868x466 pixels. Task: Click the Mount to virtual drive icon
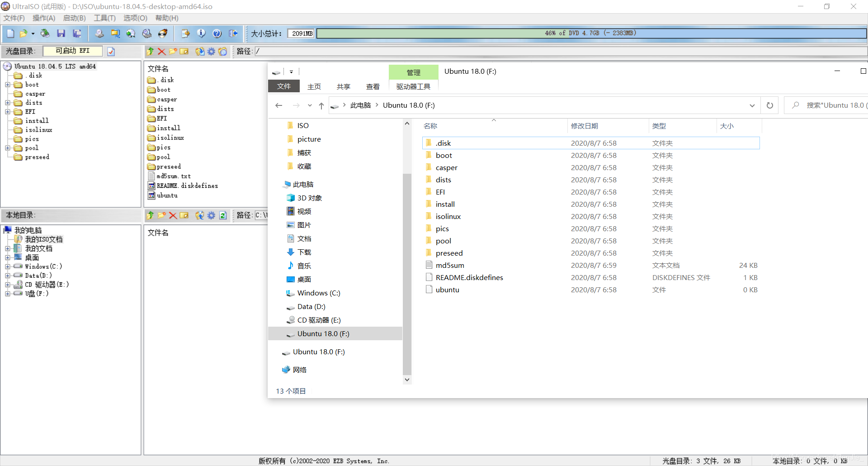coord(147,33)
